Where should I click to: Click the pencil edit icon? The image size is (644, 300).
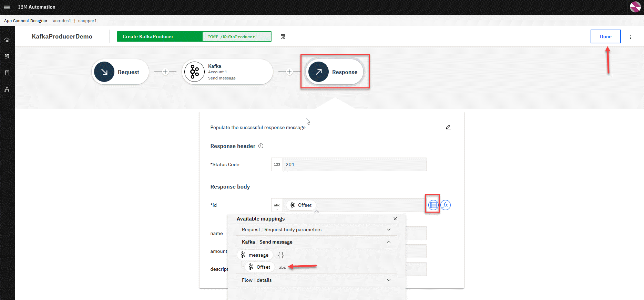[448, 127]
